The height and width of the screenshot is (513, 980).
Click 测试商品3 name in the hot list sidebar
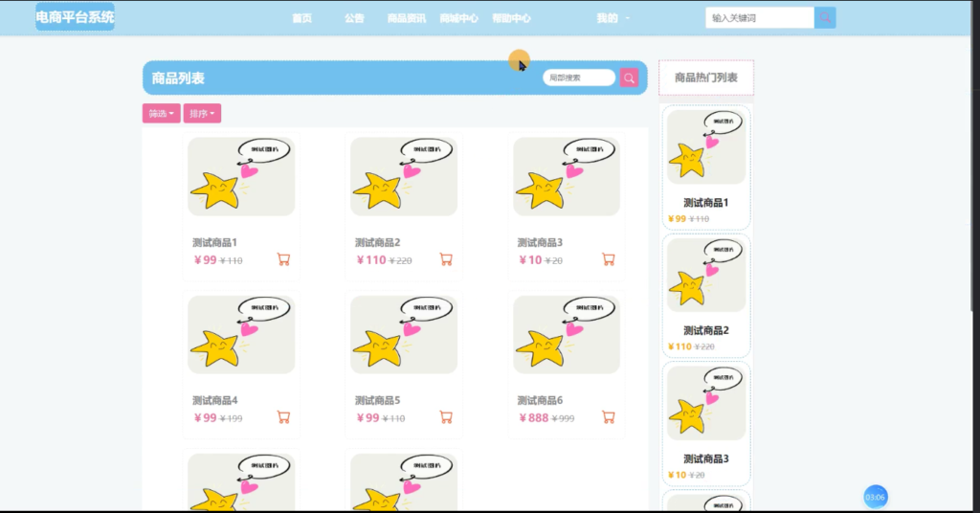point(705,458)
